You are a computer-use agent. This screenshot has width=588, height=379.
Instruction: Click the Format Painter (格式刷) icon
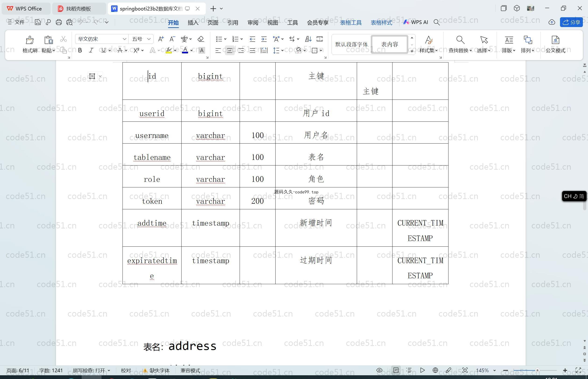[x=30, y=40]
